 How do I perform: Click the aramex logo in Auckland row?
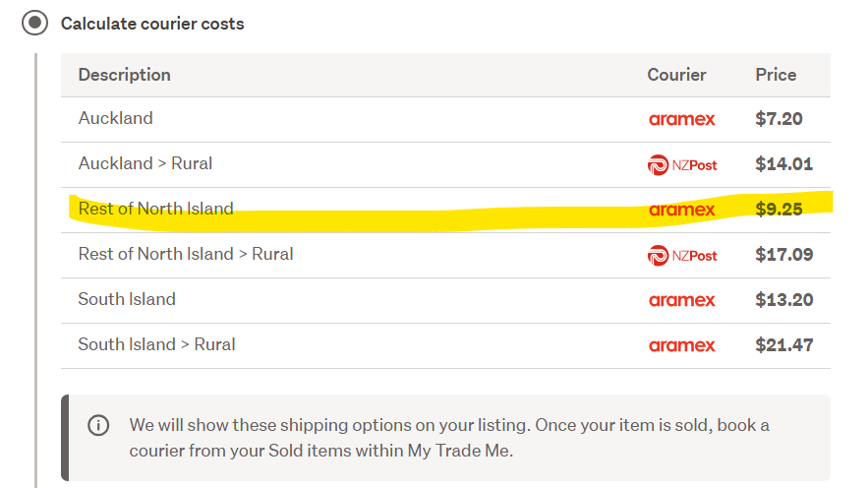681,119
